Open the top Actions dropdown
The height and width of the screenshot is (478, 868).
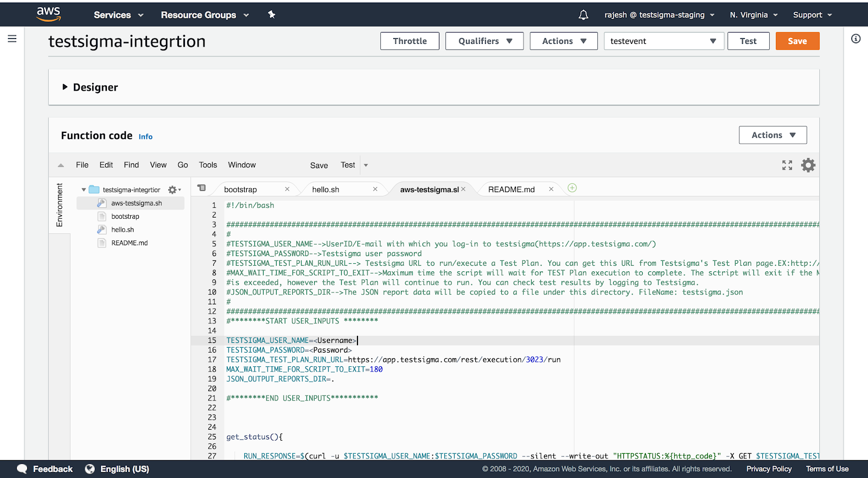coord(564,41)
